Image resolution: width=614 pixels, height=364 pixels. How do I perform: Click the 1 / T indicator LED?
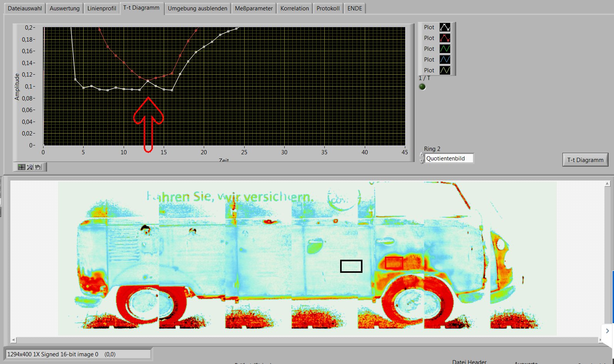pos(423,87)
